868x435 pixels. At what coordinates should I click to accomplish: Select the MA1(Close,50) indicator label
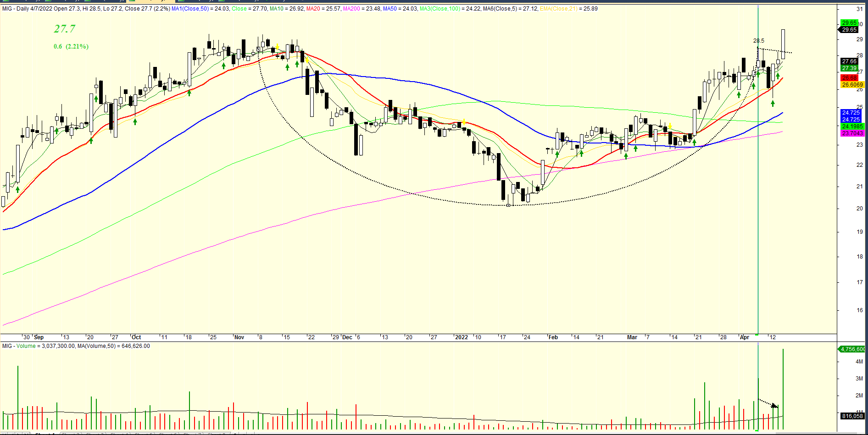190,9
